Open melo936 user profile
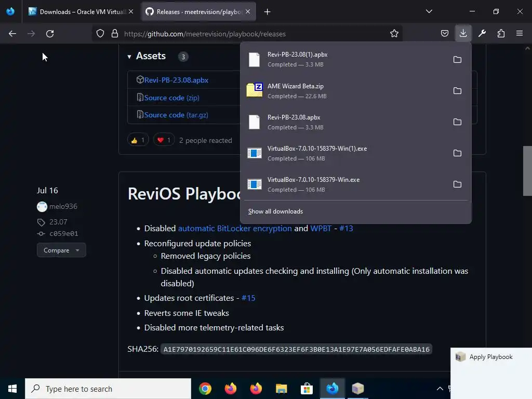This screenshot has height=399, width=532. [63, 206]
